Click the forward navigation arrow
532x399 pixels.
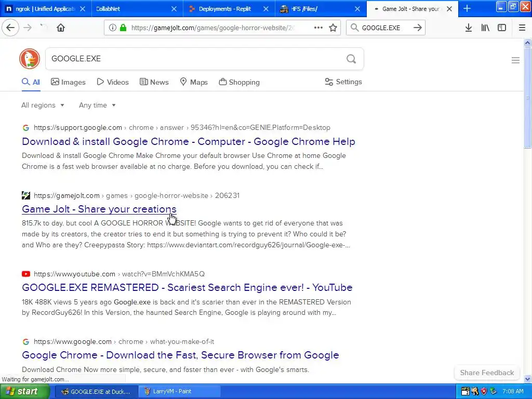(28, 28)
